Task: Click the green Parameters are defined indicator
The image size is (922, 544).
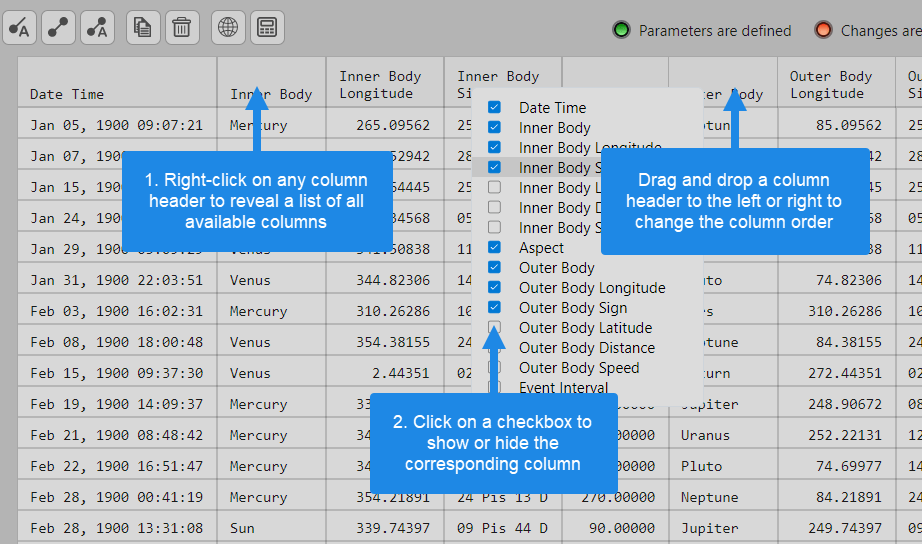Action: tap(621, 29)
